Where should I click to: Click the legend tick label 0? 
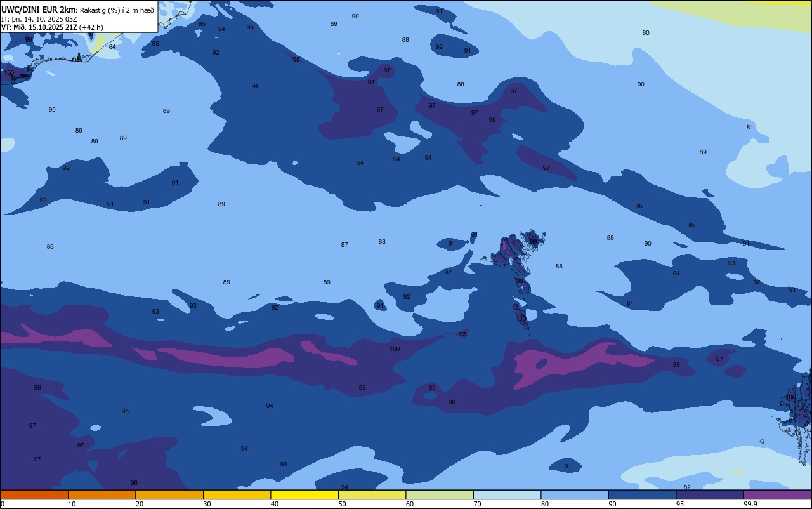(x=3, y=504)
